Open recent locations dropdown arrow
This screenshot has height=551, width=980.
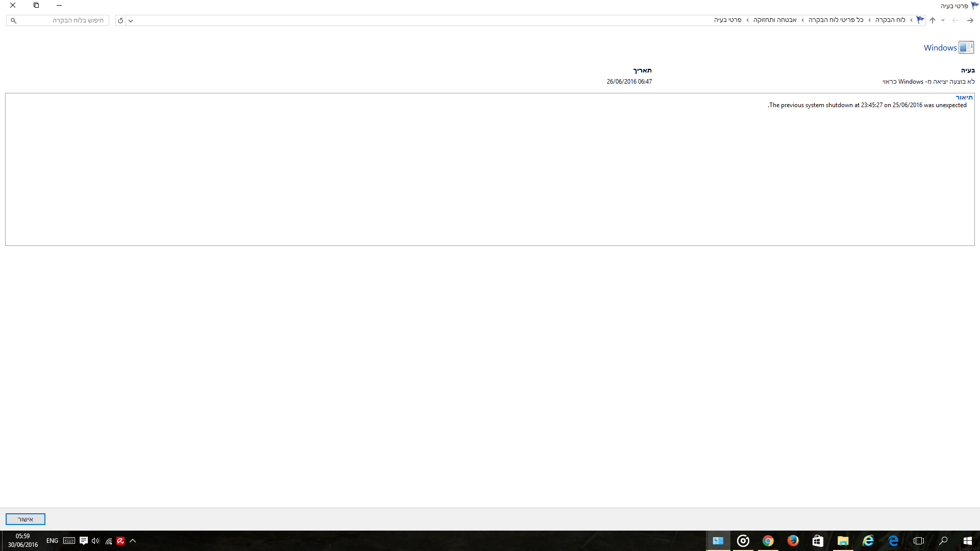[x=943, y=20]
